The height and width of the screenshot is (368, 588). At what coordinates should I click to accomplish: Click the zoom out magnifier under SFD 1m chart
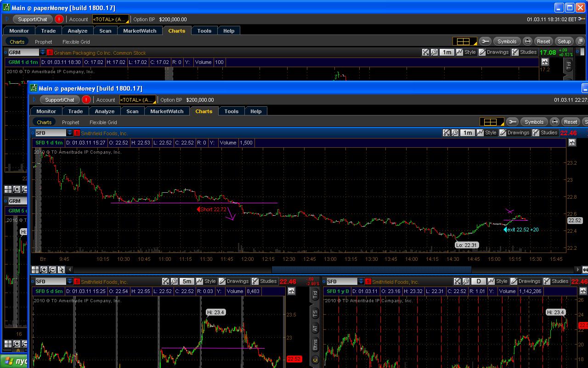pyautogui.click(x=52, y=270)
